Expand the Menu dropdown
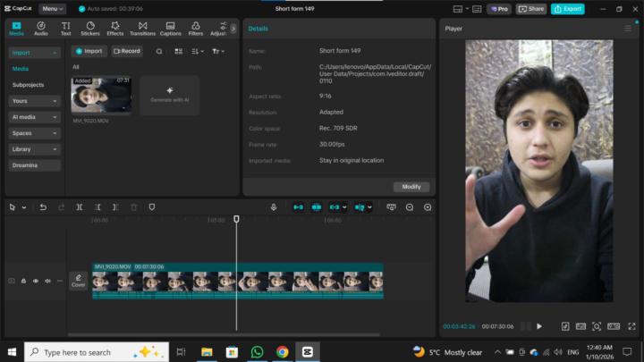The height and width of the screenshot is (362, 644). coord(52,8)
